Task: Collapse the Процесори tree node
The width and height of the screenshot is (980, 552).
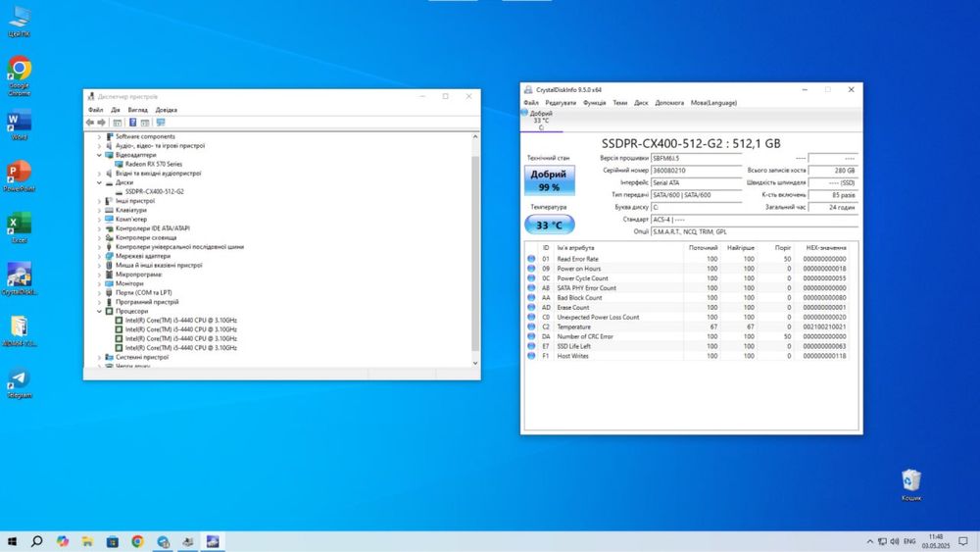Action: (x=99, y=311)
